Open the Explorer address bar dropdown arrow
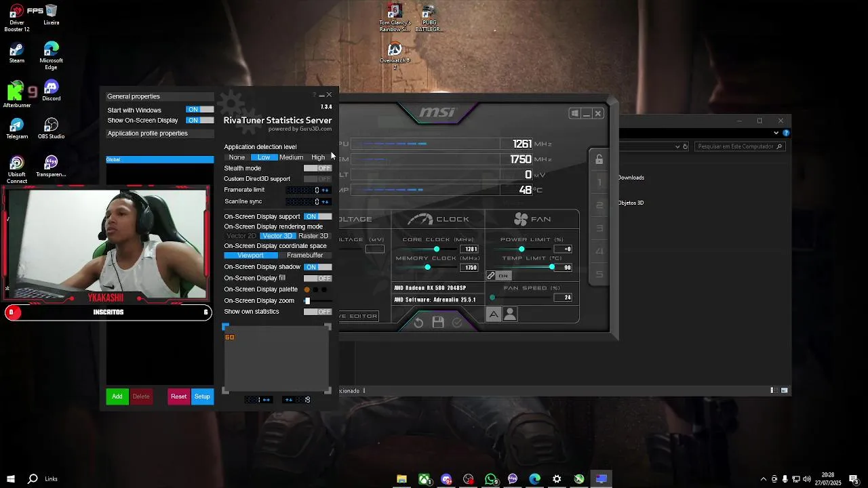Screen dimensions: 868x488 677,146
